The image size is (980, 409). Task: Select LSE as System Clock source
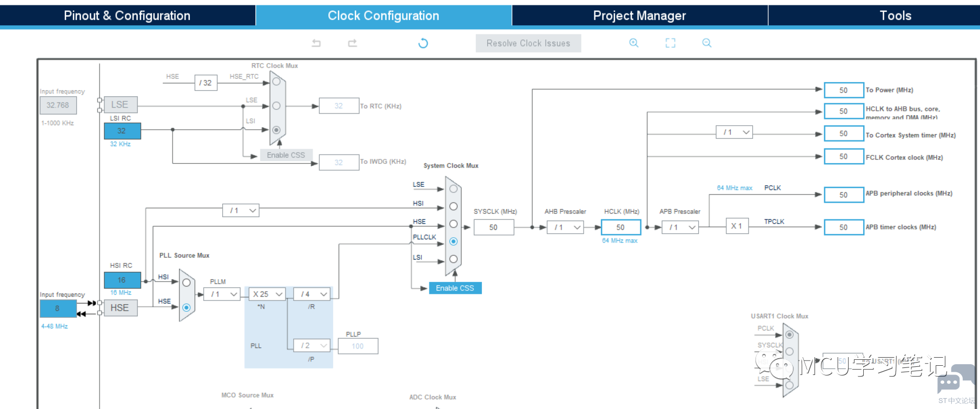453,189
